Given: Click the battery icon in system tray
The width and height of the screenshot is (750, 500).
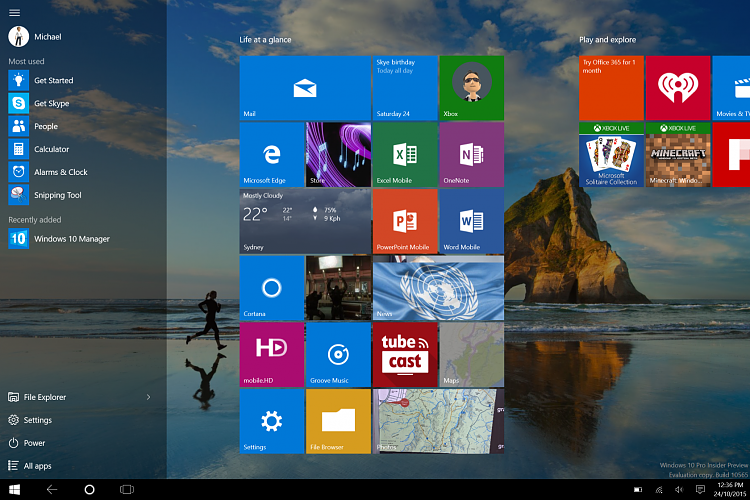Looking at the screenshot, I should point(638,489).
